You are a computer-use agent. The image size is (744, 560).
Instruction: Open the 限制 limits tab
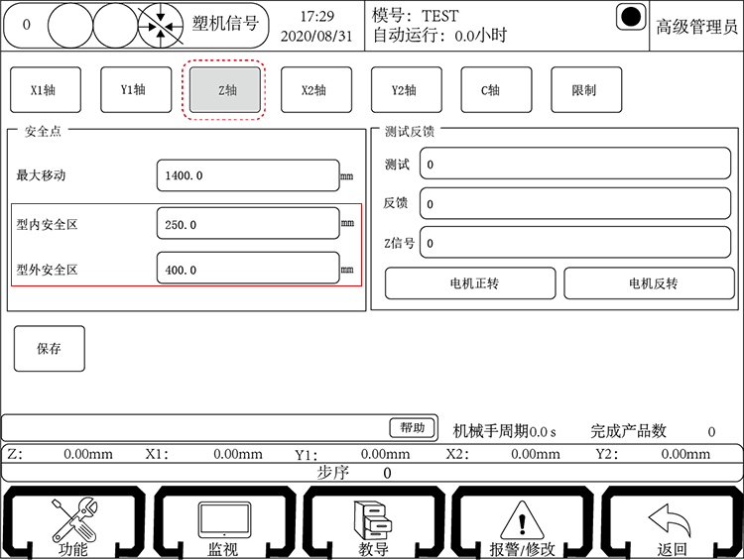pyautogui.click(x=585, y=90)
